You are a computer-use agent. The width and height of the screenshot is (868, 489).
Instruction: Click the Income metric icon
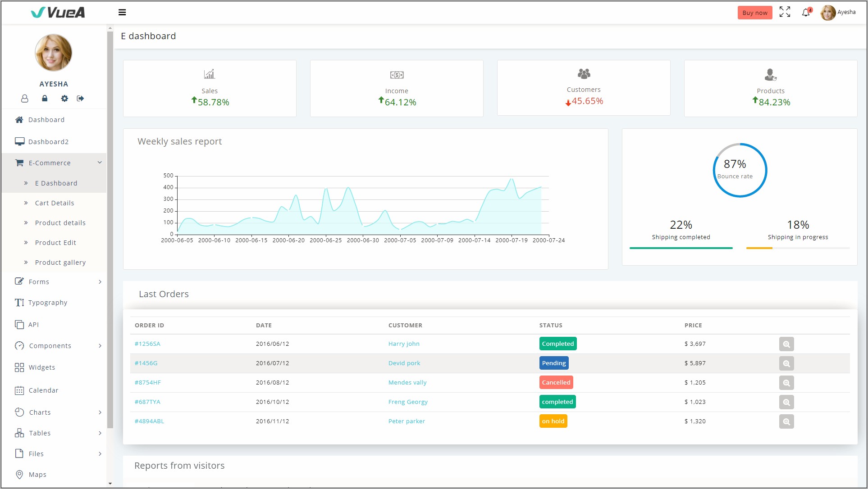coord(397,75)
